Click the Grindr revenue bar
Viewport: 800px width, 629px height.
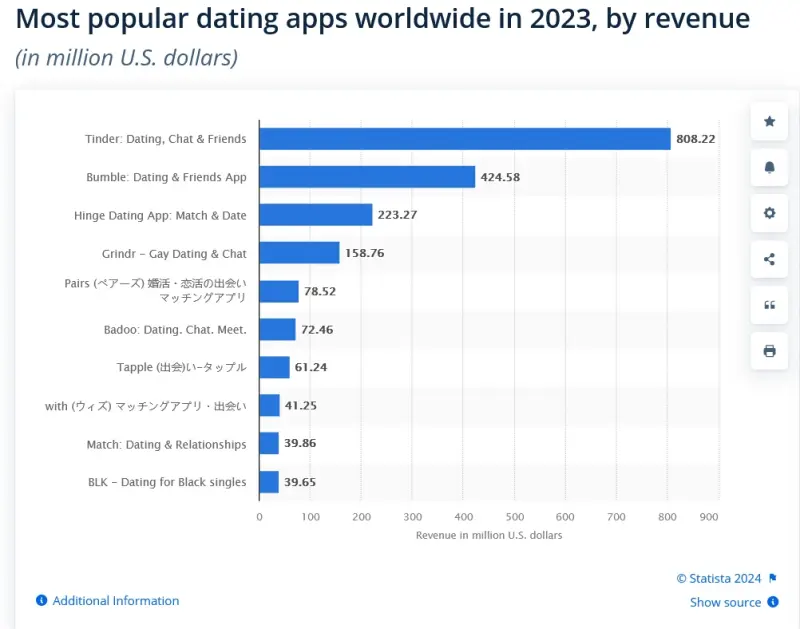click(x=300, y=253)
